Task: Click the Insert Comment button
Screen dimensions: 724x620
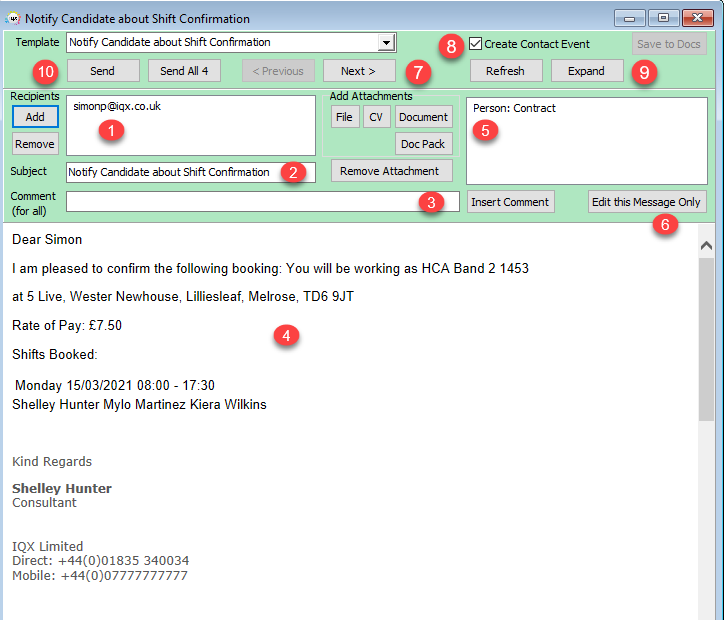Action: pyautogui.click(x=510, y=202)
